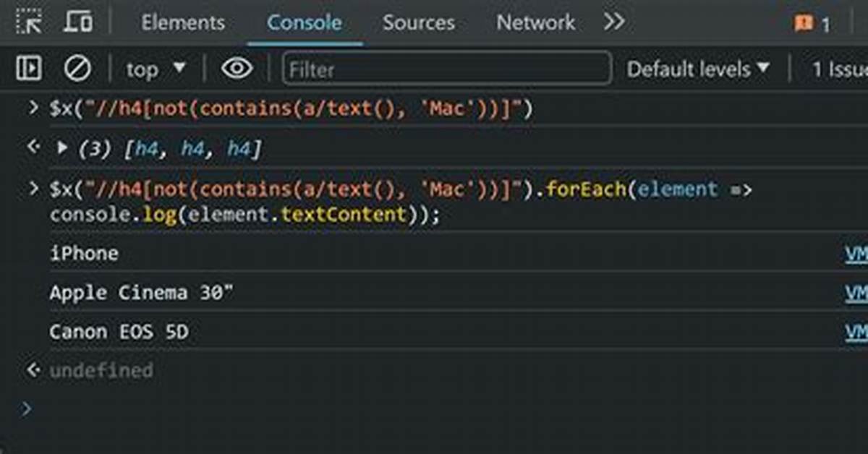Viewport: 868px width, 454px height.
Task: Select the forEach console.log command entry
Action: (401, 202)
